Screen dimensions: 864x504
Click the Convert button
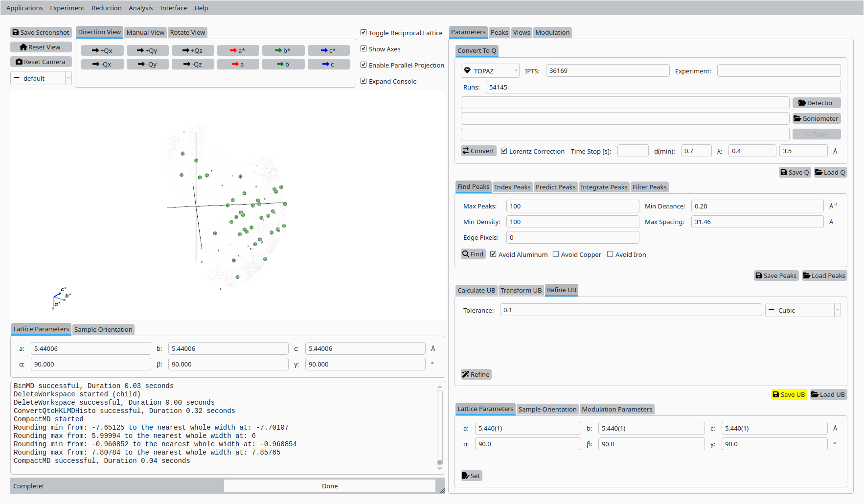click(478, 151)
